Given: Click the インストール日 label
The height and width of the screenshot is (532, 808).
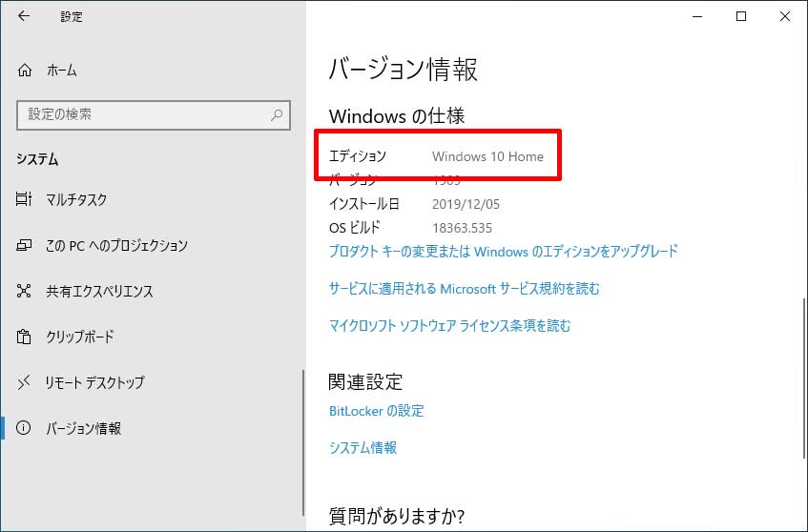Looking at the screenshot, I should [363, 204].
